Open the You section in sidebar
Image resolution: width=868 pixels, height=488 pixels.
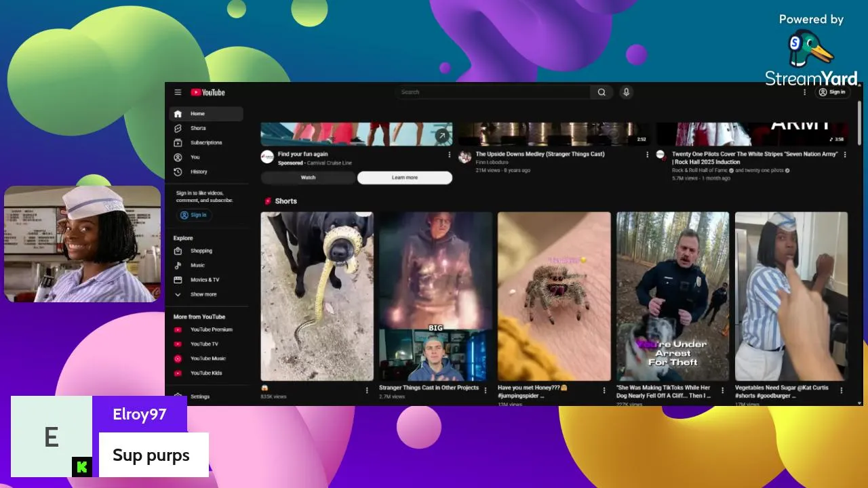[206, 157]
